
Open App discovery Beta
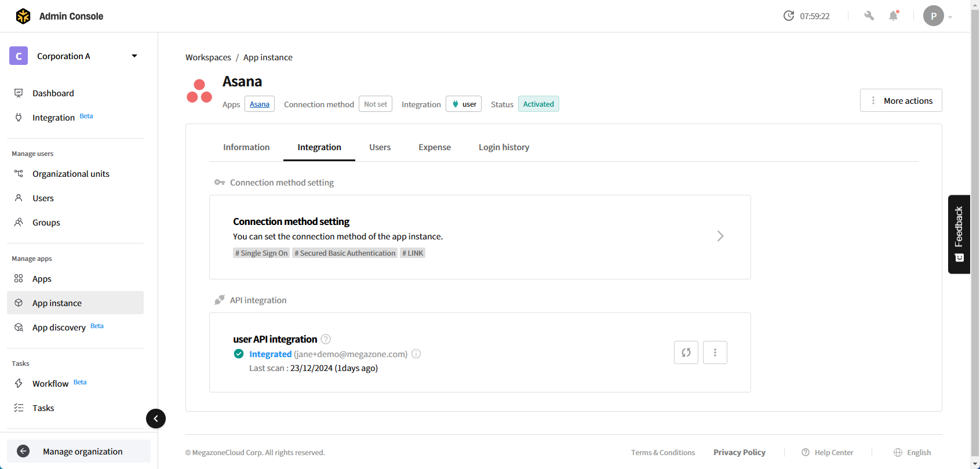point(75,328)
